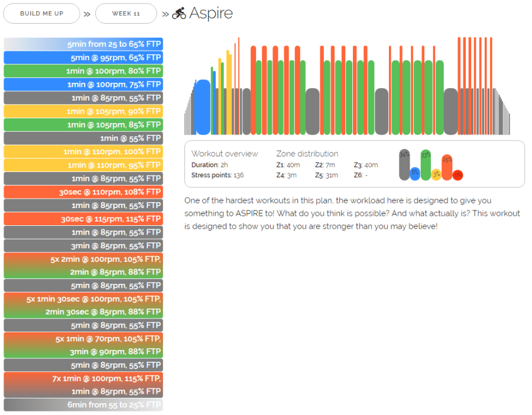
Task: Click the yellow 3% zone distribution bar
Action: pos(436,174)
